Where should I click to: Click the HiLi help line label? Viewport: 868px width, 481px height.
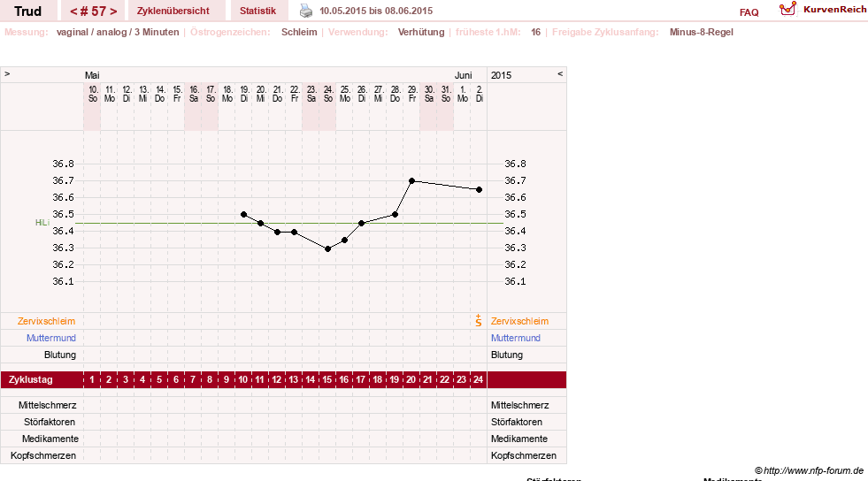click(x=42, y=222)
